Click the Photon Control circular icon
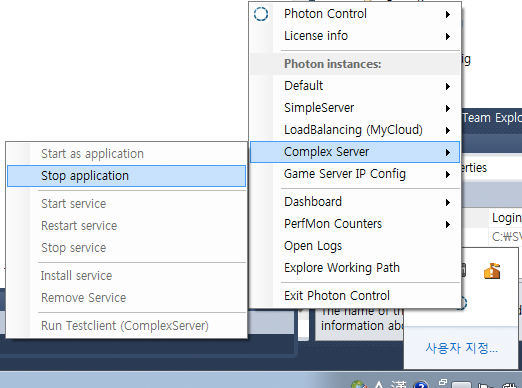 (261, 14)
